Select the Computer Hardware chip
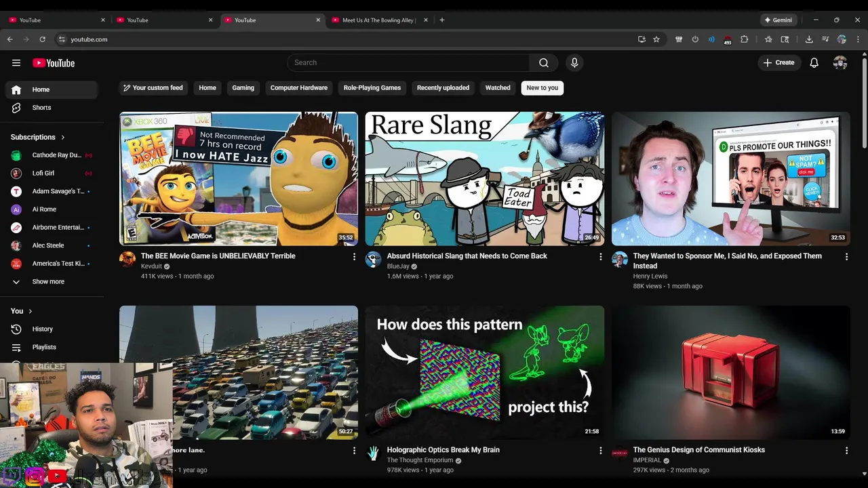The height and width of the screenshot is (488, 868). [x=299, y=88]
